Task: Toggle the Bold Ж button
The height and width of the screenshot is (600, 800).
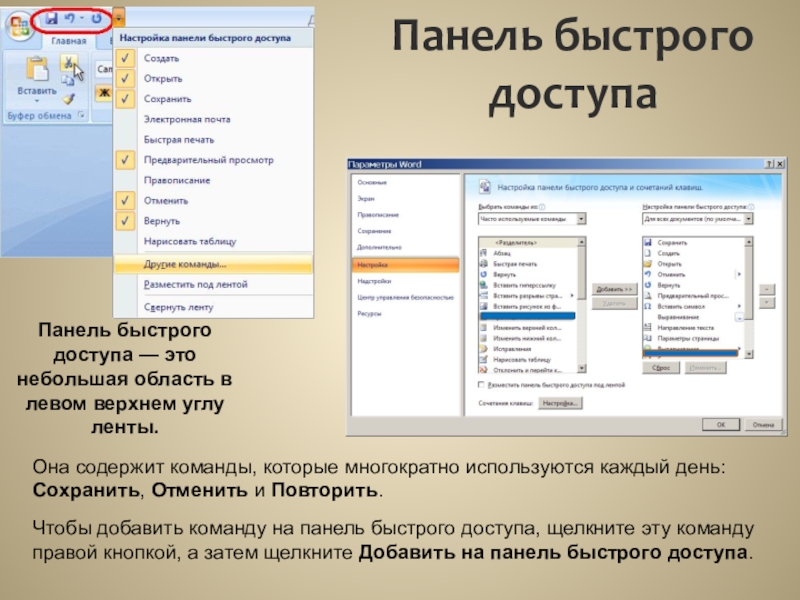Action: (104, 92)
